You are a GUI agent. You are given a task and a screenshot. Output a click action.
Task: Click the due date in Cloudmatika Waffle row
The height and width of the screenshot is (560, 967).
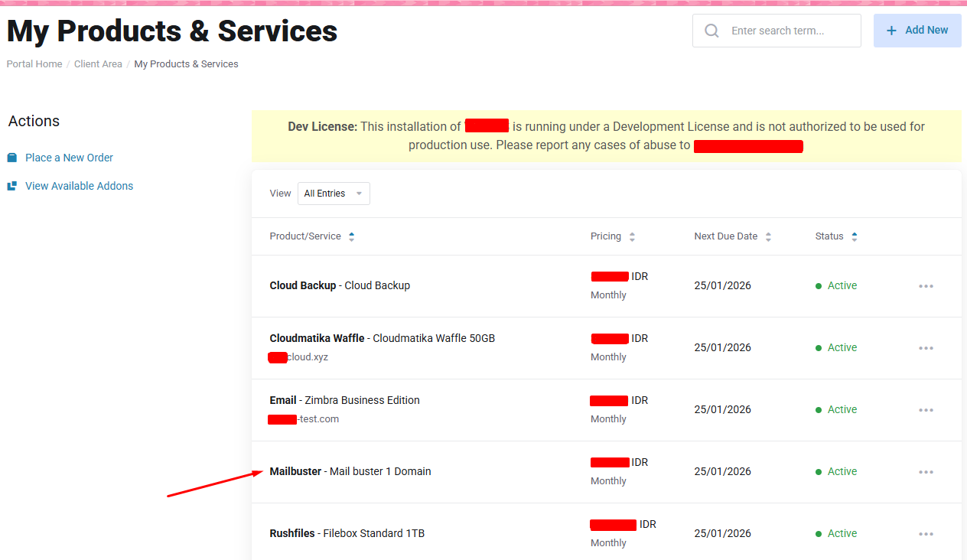[x=722, y=347]
